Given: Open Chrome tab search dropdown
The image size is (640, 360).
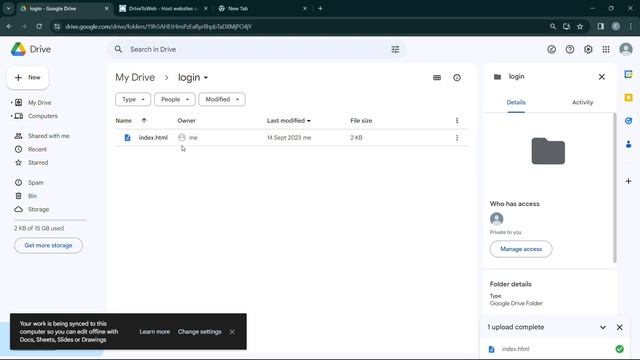Looking at the screenshot, I should click(8, 8).
